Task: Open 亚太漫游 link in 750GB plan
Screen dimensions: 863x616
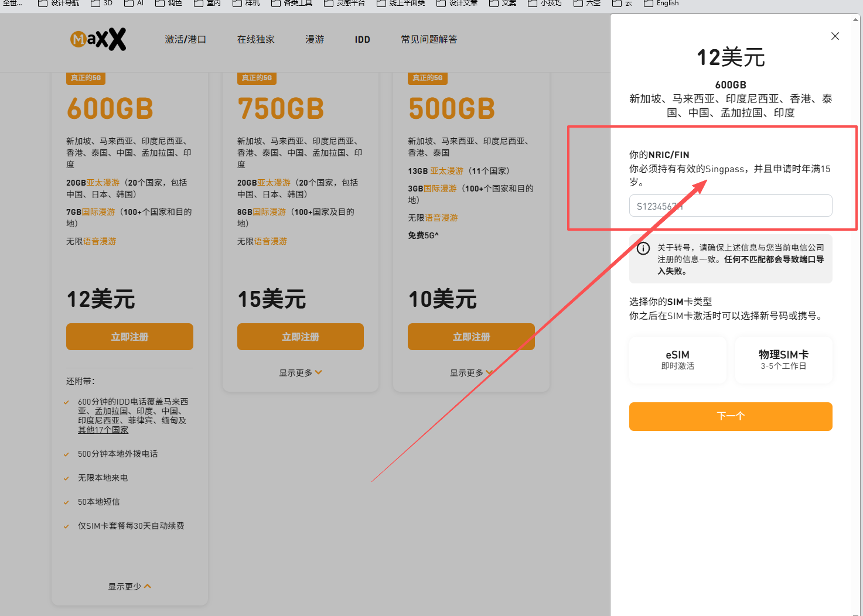Action: pos(274,183)
